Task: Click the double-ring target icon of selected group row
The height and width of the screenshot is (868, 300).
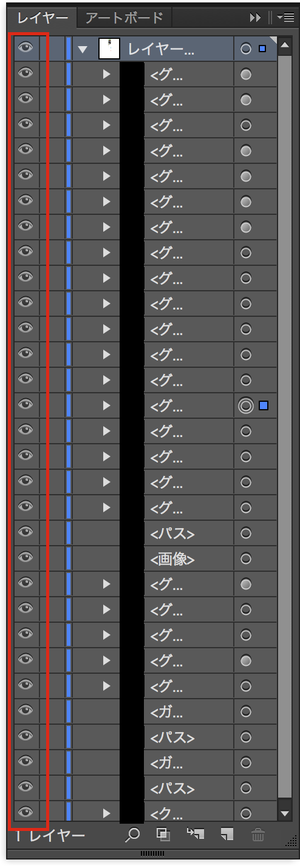Action: (245, 405)
